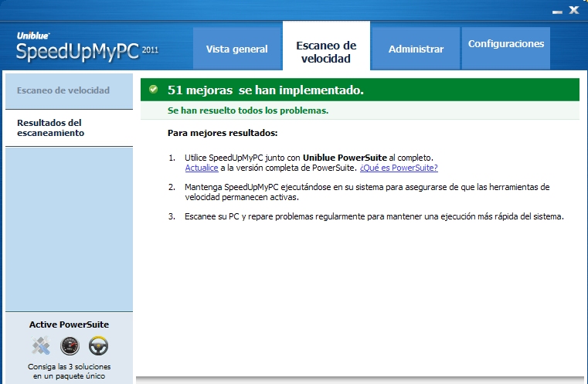Screen dimensions: 588x384
Task: Open the Configuraciones tab
Action: coord(506,48)
